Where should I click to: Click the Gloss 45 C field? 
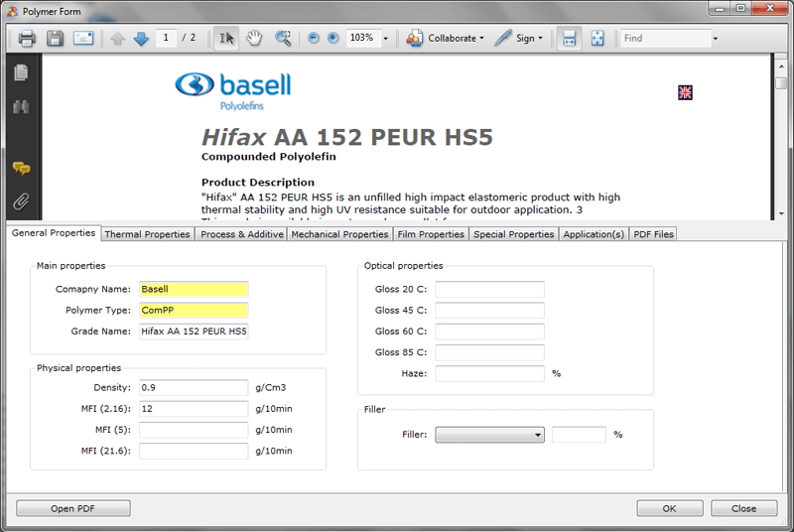tap(489, 311)
